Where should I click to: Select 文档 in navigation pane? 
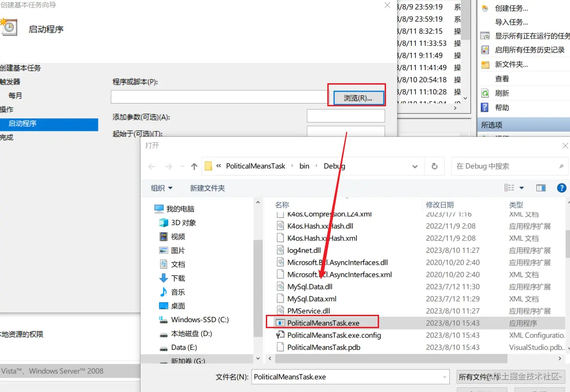[x=178, y=264]
